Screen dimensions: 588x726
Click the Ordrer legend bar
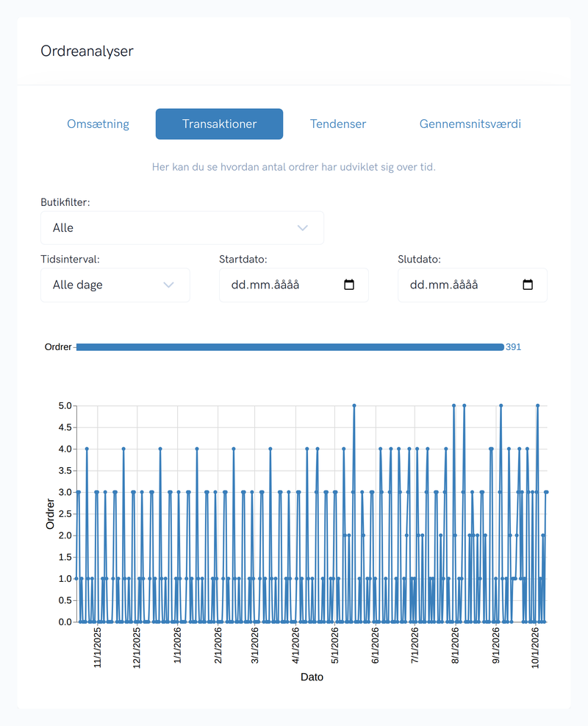290,347
